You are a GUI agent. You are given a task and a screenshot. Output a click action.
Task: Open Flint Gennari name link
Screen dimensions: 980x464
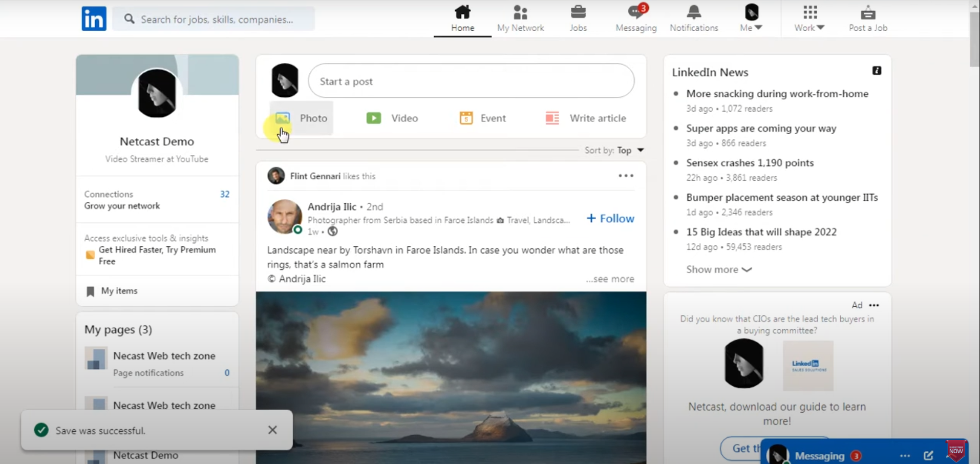click(x=315, y=176)
